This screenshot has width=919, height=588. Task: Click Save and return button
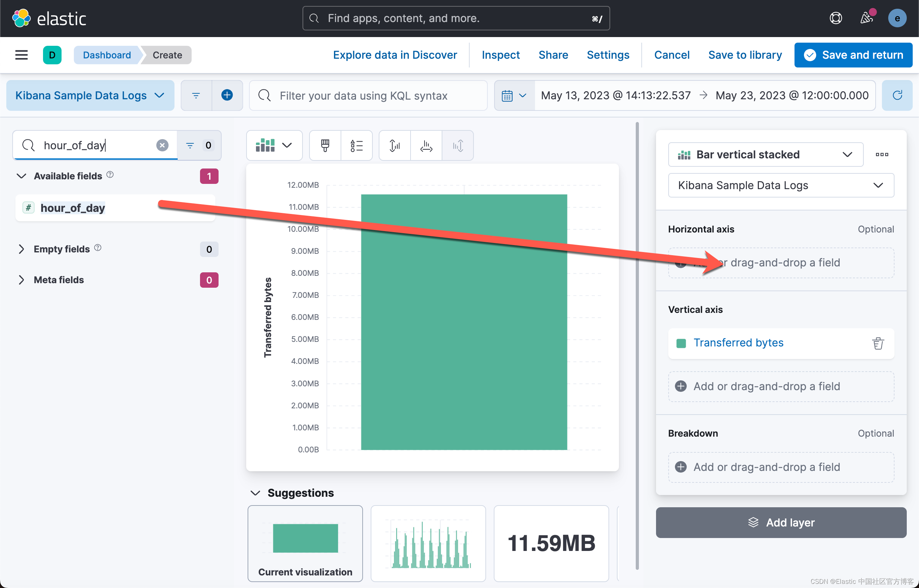[x=853, y=55]
